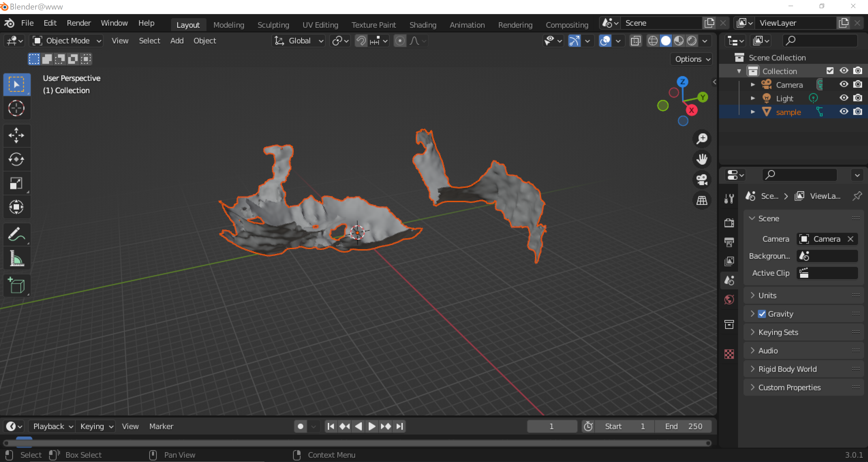The width and height of the screenshot is (868, 462).
Task: Choose the Annotate pencil tool
Action: (16, 235)
